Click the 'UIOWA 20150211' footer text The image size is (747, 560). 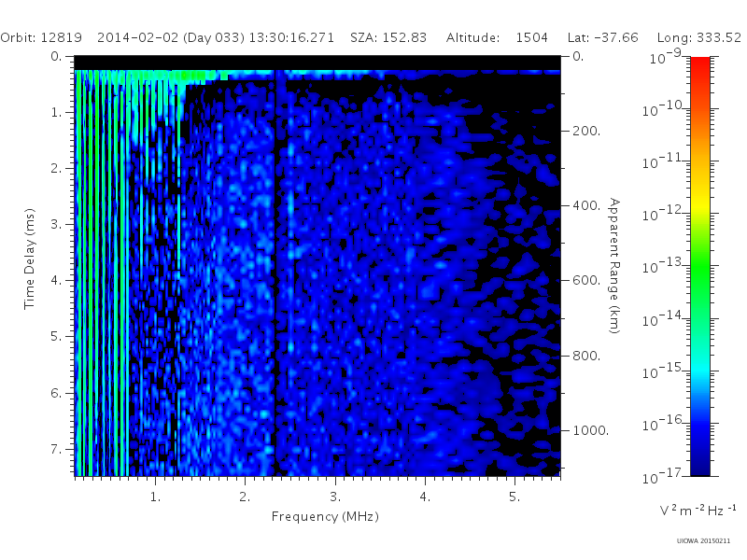(703, 540)
